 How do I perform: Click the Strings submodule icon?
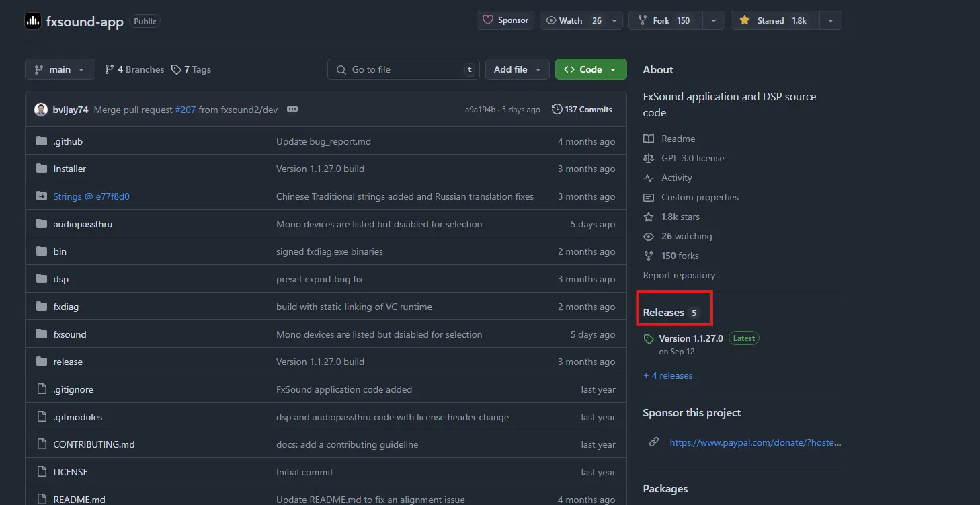pyautogui.click(x=41, y=196)
